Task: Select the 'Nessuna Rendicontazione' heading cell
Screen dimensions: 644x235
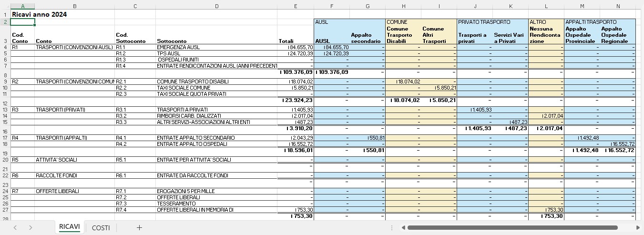Action: (546, 35)
